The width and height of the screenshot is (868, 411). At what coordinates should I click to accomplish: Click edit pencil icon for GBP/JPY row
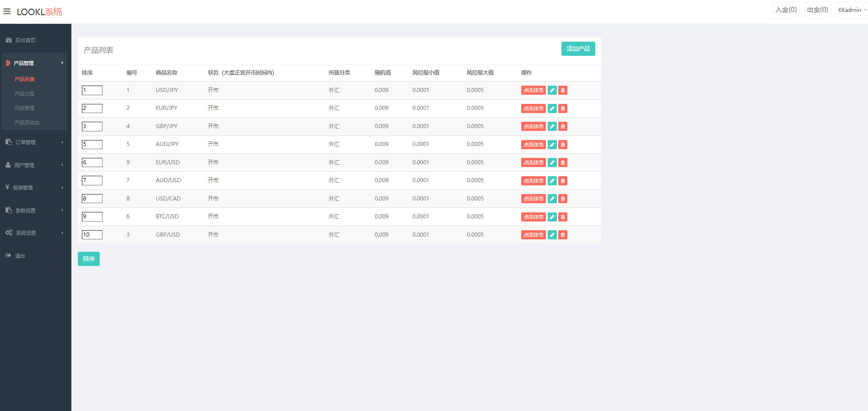552,127
